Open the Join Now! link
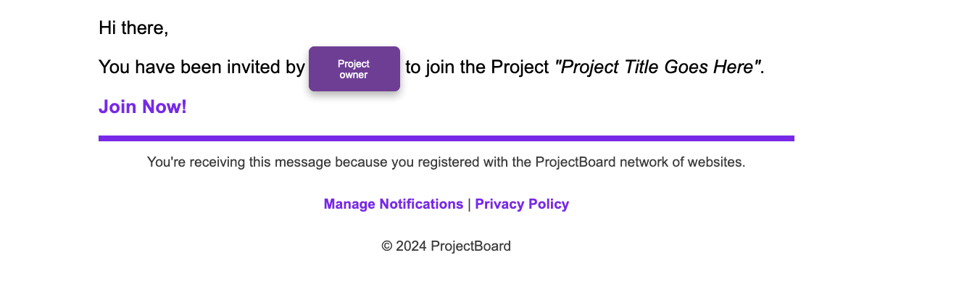 point(143,107)
